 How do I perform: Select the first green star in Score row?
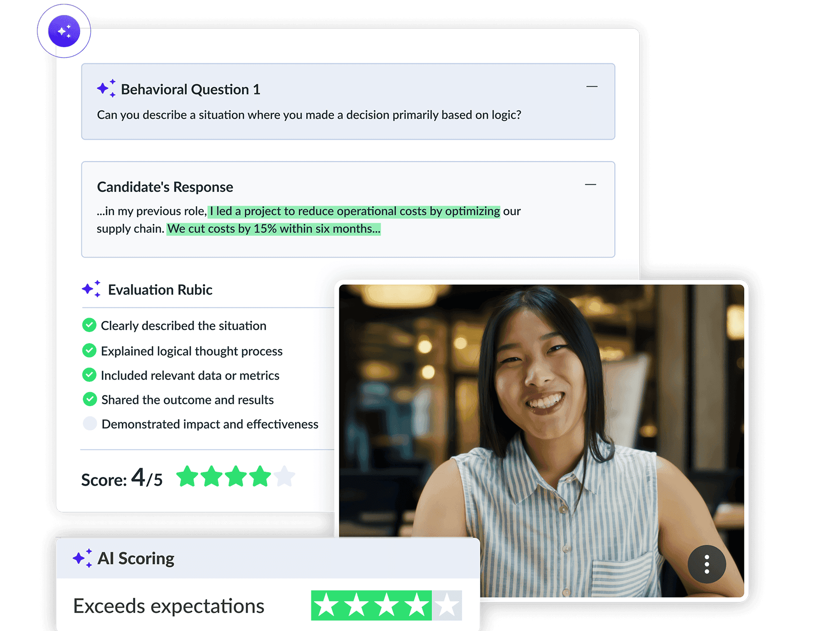click(188, 476)
